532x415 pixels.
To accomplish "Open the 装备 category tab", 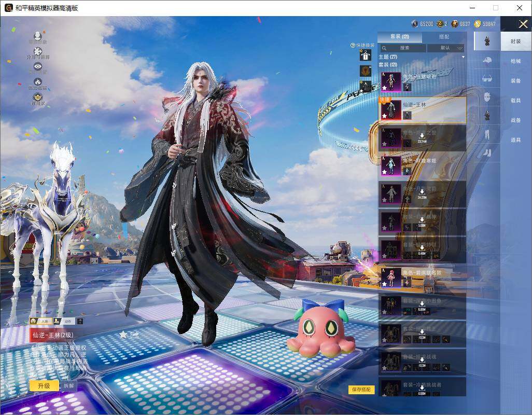I will click(x=516, y=81).
